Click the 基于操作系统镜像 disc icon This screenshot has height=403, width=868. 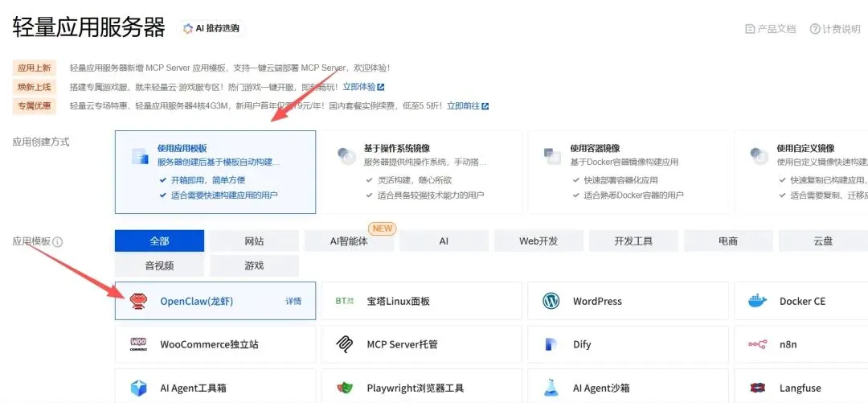point(346,156)
